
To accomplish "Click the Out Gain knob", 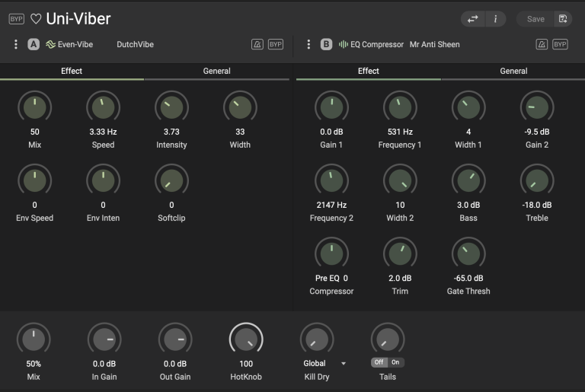I will pyautogui.click(x=175, y=339).
